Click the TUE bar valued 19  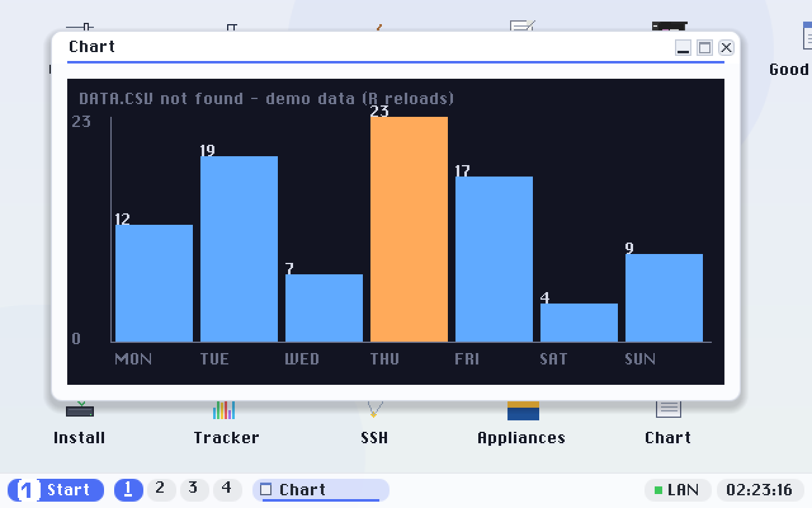coord(239,249)
